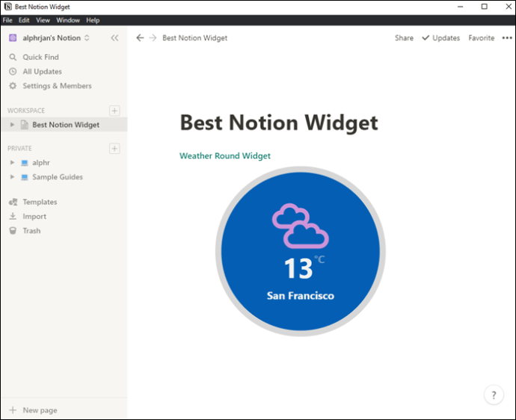Viewport: 516px width, 420px height.
Task: Open the Weather Round Widget link
Action: click(225, 156)
